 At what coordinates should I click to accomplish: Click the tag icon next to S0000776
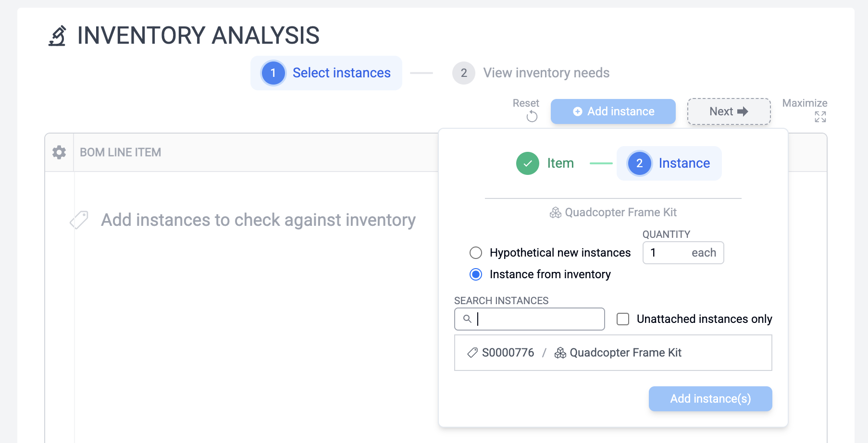pyautogui.click(x=471, y=352)
